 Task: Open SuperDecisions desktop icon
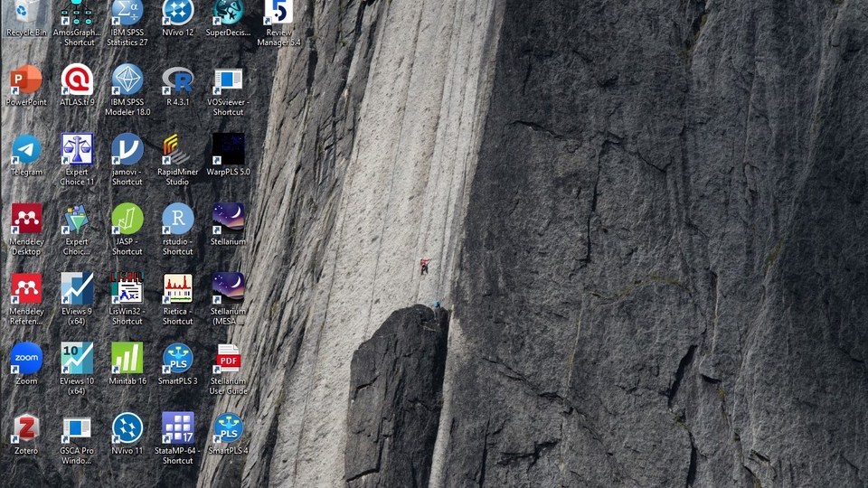tap(228, 18)
